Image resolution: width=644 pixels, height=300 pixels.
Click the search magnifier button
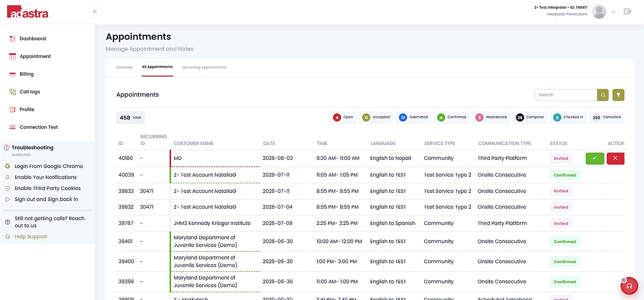(603, 95)
